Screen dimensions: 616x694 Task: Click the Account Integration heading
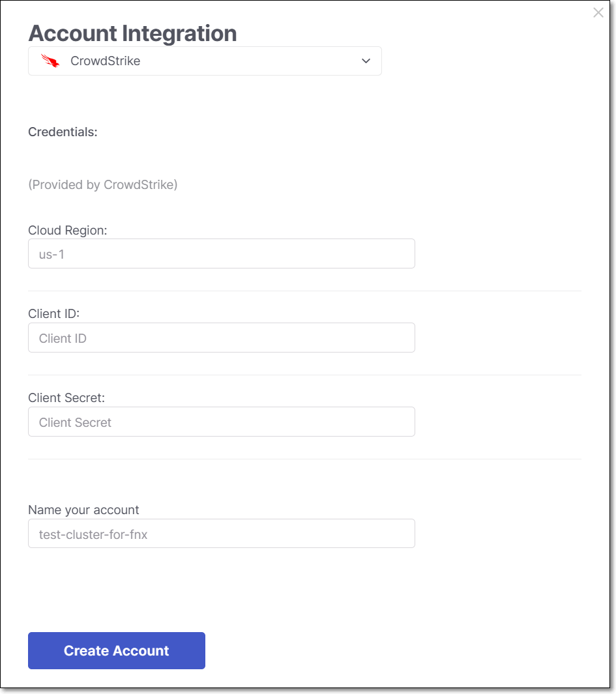[132, 33]
